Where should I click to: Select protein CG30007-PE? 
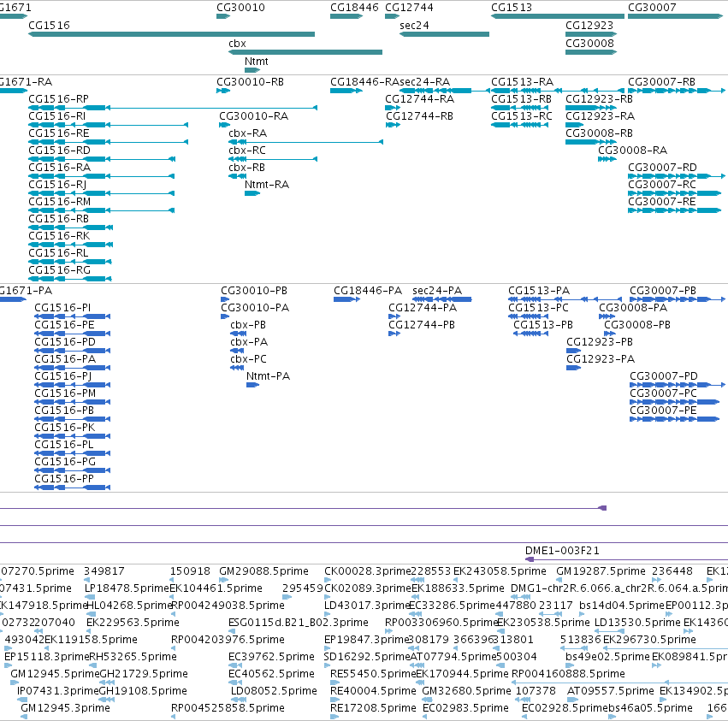663,411
